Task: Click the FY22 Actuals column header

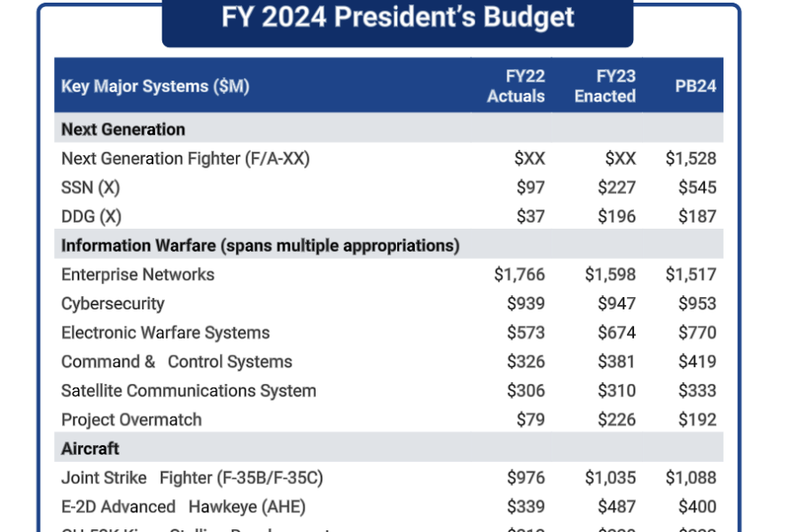Action: click(x=515, y=86)
